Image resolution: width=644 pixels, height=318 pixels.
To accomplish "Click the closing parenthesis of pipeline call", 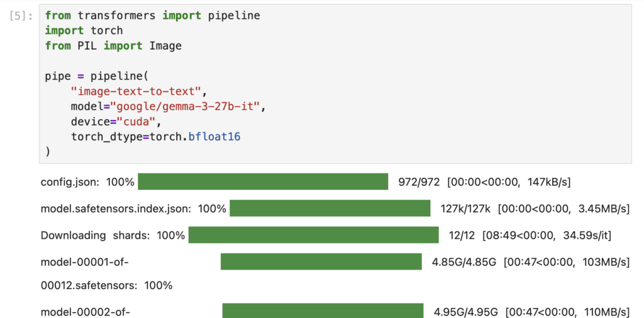I will [48, 152].
